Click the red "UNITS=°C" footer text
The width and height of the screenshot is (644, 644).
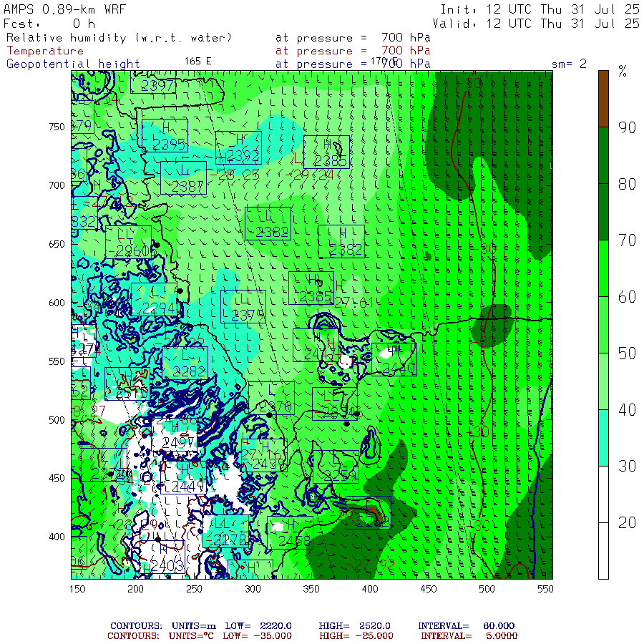coord(191,636)
